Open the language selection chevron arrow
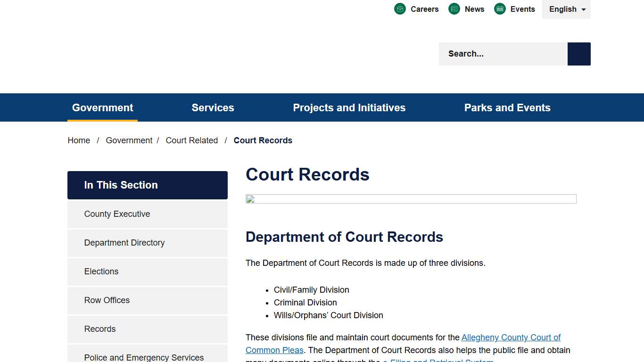The width and height of the screenshot is (644, 362). (583, 9)
